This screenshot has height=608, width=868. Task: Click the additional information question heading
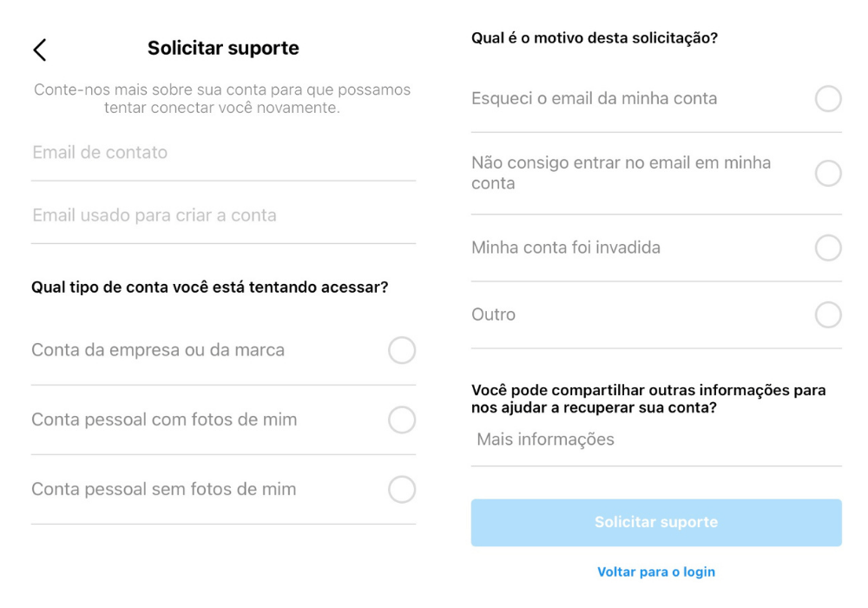[648, 399]
